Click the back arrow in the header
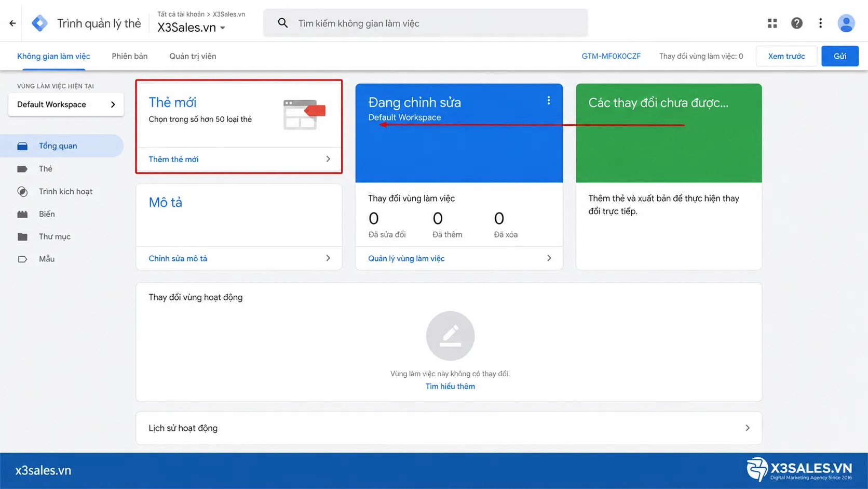868x489 pixels. pyautogui.click(x=12, y=23)
